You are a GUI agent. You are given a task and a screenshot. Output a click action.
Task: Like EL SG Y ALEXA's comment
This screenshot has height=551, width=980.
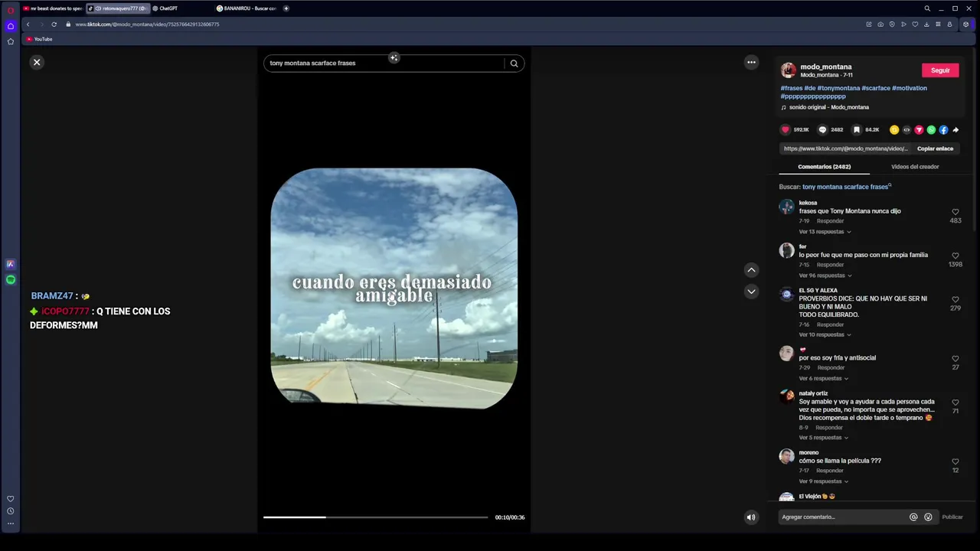click(x=955, y=300)
